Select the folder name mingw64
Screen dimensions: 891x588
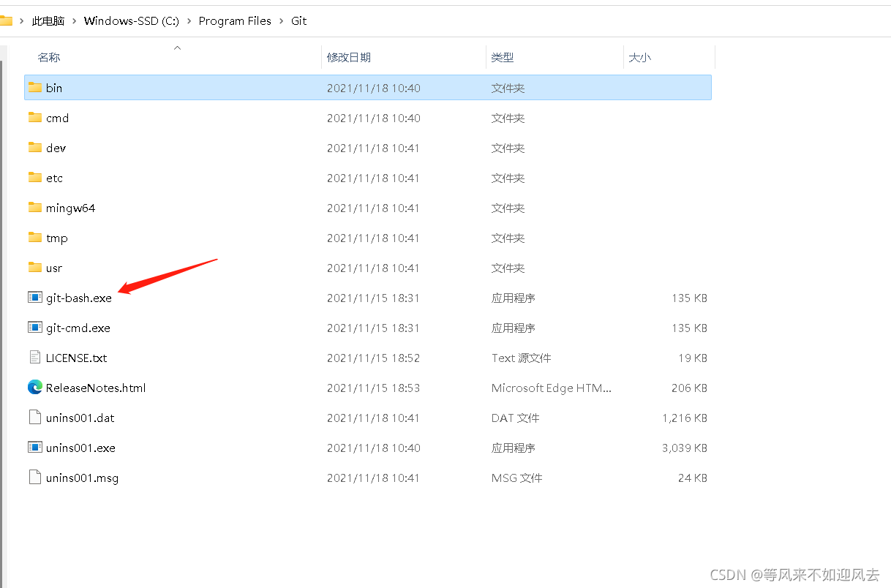pyautogui.click(x=70, y=208)
